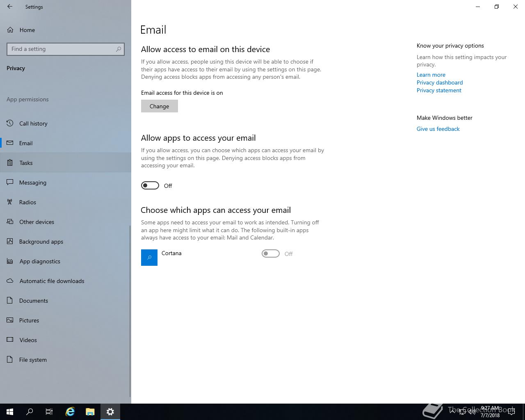The image size is (525, 420).
Task: Select Messaging in the sidebar
Action: (x=66, y=183)
